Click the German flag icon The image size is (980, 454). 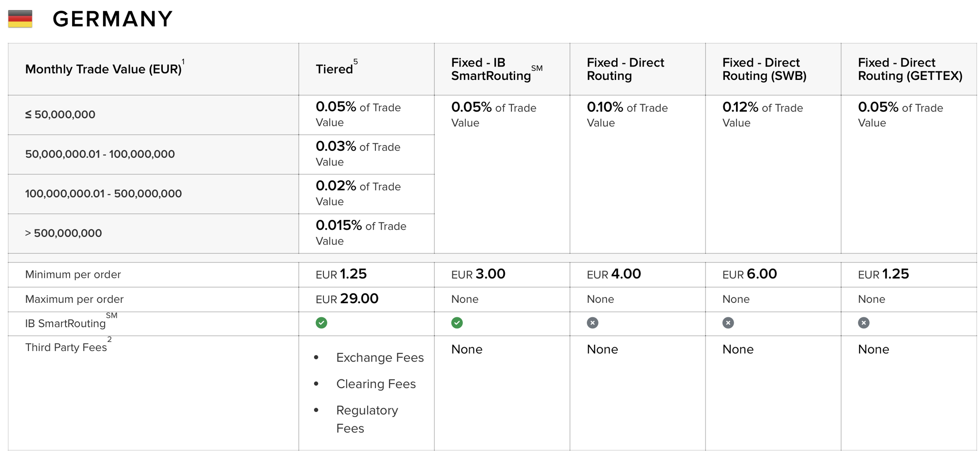20,19
